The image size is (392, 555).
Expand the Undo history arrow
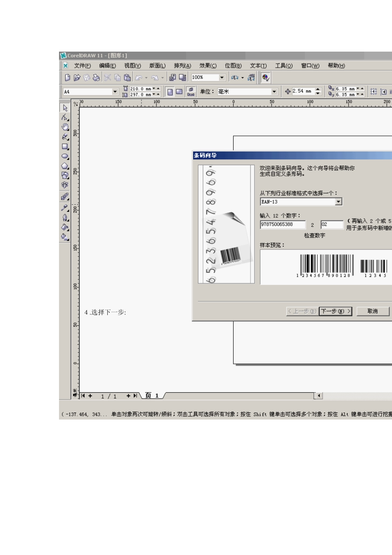[x=146, y=78]
